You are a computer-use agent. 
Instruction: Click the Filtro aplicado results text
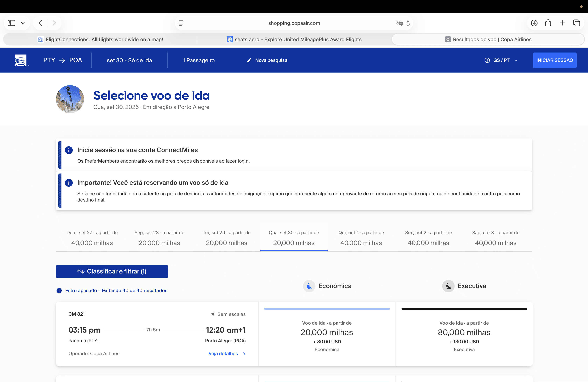[x=116, y=291]
